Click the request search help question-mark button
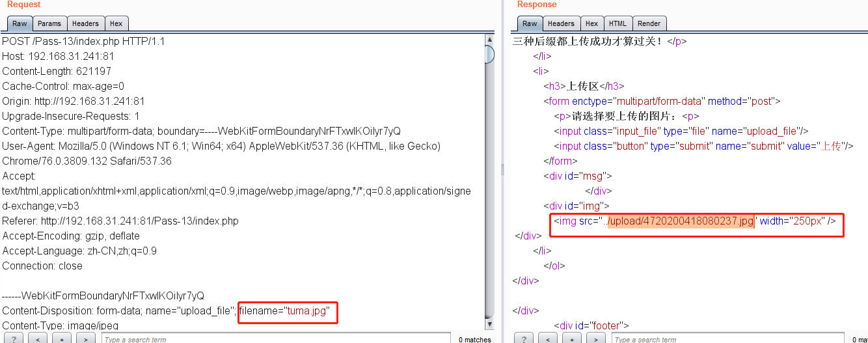 15,338
